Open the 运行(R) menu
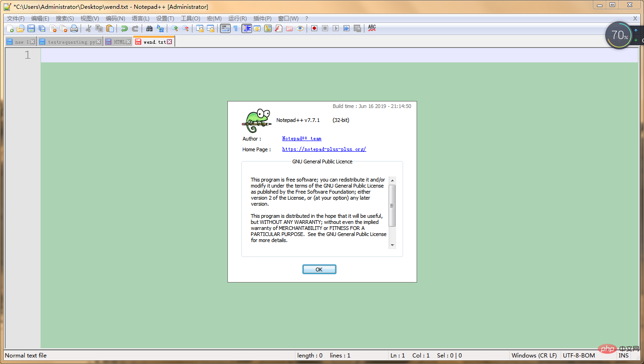 tap(237, 19)
